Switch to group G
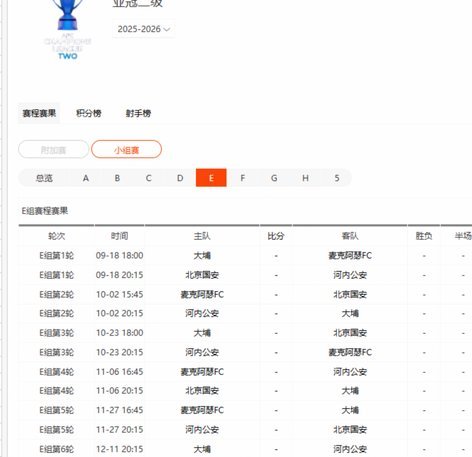Screen dimensions: 472x457 click(x=274, y=178)
